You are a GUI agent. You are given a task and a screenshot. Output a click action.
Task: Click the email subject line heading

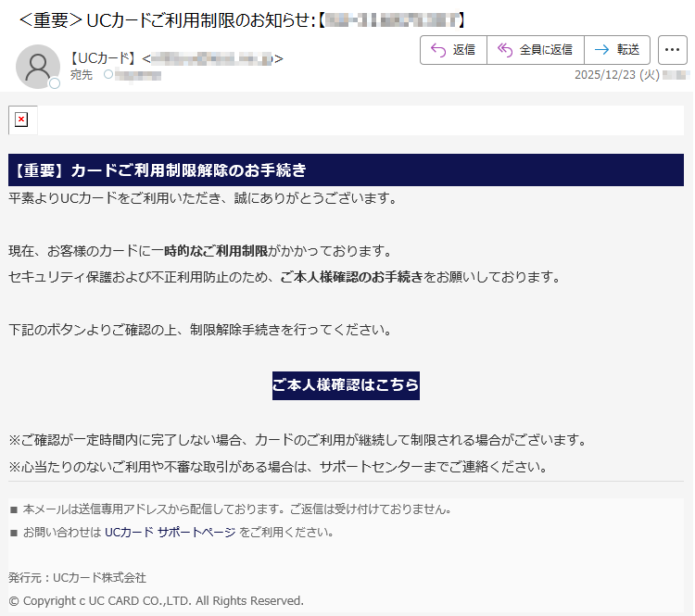(241, 19)
